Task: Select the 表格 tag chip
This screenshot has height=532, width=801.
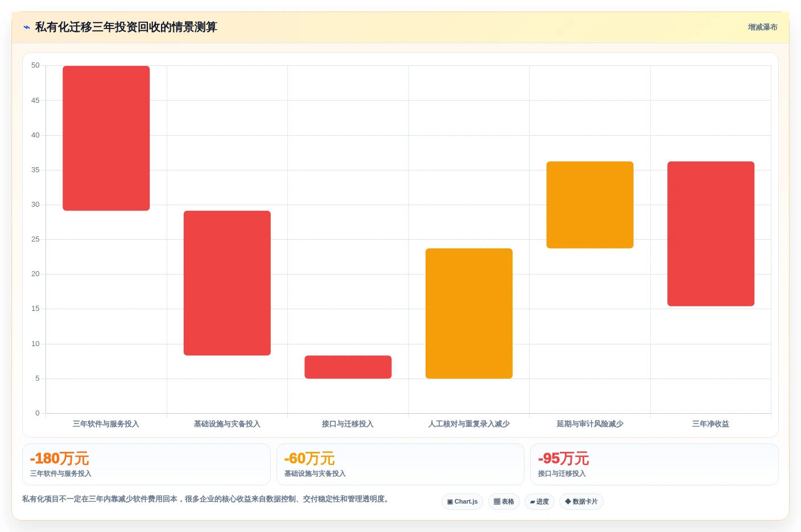Action: click(504, 501)
